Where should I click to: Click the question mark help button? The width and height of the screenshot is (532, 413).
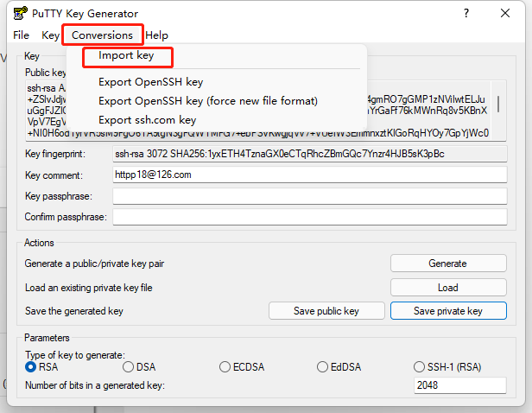[x=466, y=13]
